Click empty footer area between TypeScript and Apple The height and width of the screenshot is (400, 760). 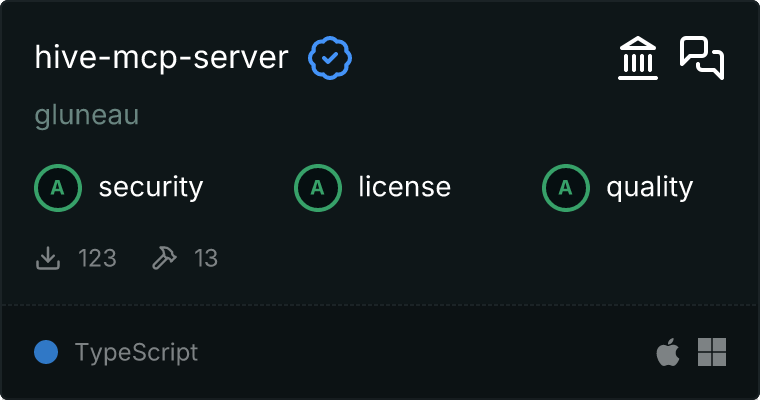coord(420,352)
